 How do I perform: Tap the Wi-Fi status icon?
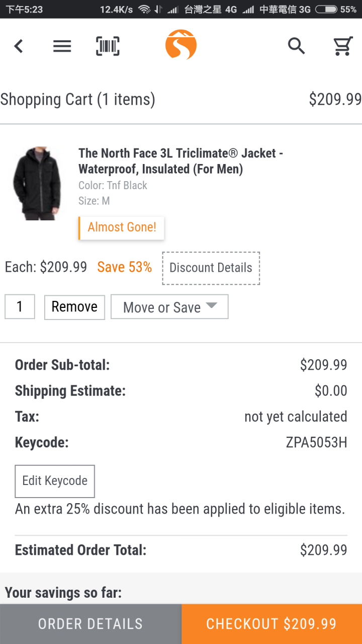coord(144,9)
